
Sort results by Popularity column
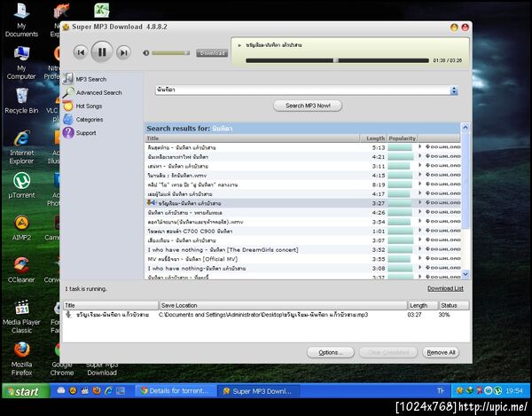(402, 138)
